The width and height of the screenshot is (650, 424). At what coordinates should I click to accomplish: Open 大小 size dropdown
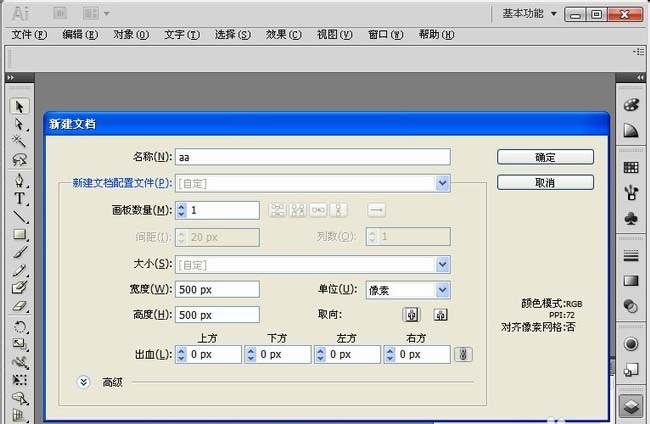point(443,264)
